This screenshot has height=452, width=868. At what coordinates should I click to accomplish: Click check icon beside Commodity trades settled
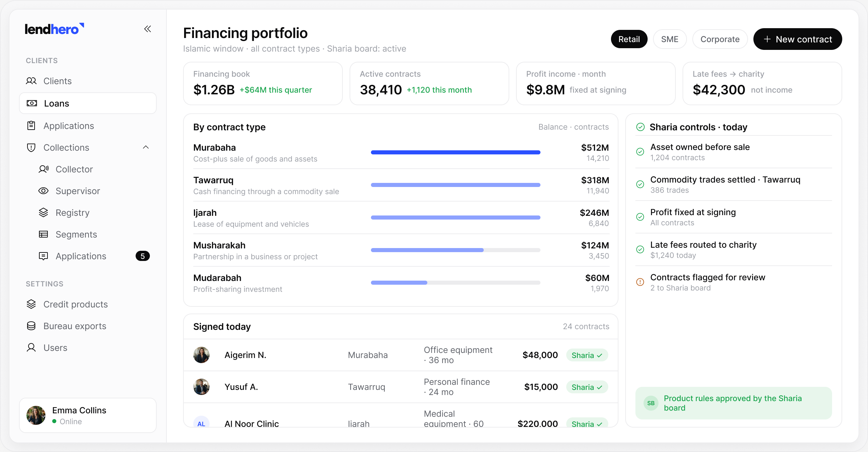coord(640,184)
